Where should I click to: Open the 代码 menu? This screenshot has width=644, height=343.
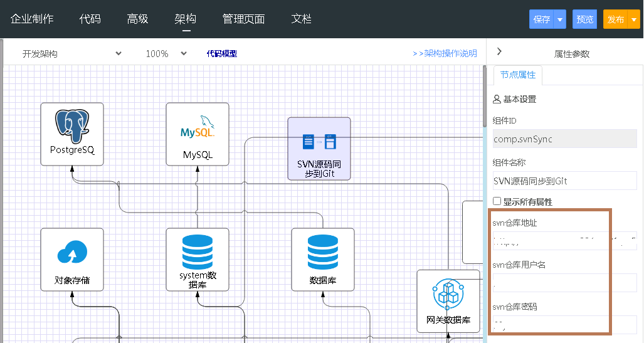[90, 19]
